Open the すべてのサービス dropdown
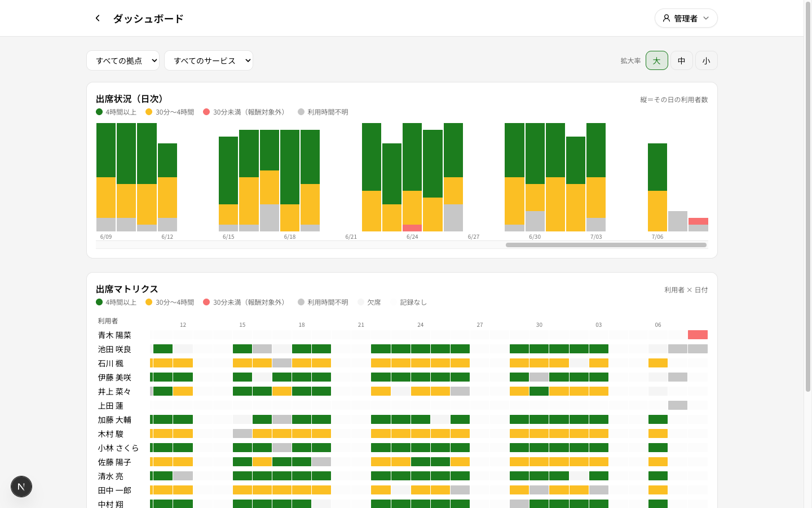This screenshot has width=812, height=508. pos(209,60)
